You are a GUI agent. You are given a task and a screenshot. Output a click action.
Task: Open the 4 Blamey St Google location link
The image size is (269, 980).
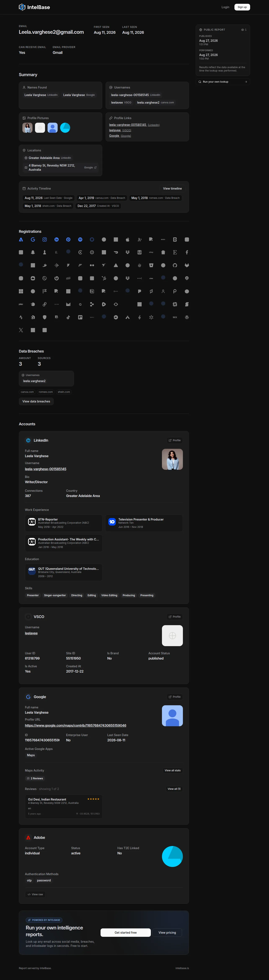(x=60, y=167)
